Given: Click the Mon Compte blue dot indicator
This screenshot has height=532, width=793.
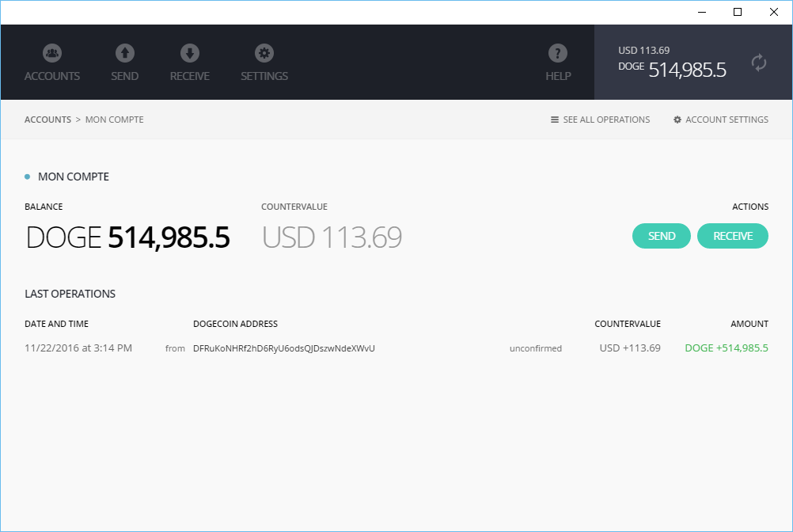Looking at the screenshot, I should point(28,177).
